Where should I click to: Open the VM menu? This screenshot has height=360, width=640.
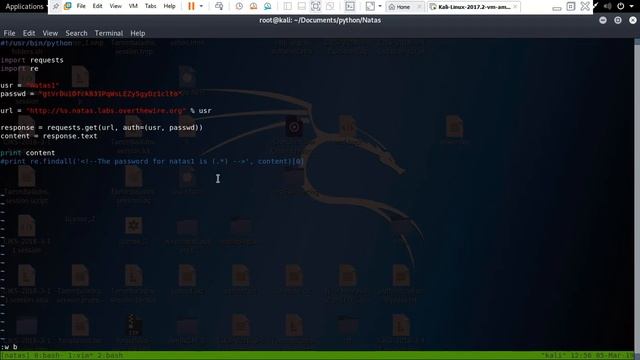tap(133, 7)
